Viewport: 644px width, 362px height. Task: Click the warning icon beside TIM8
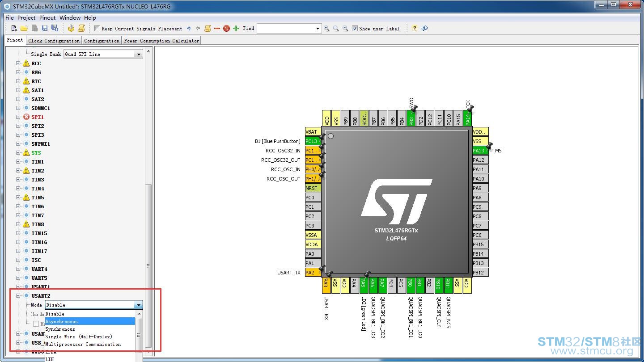tap(26, 224)
